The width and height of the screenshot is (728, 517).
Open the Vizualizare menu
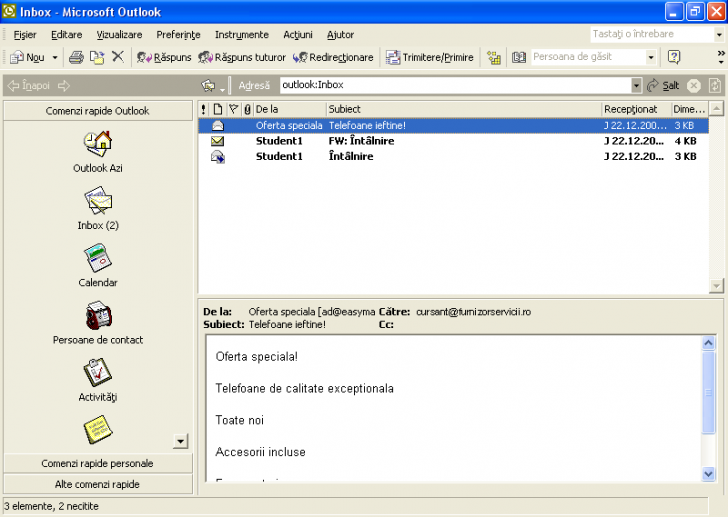point(119,35)
